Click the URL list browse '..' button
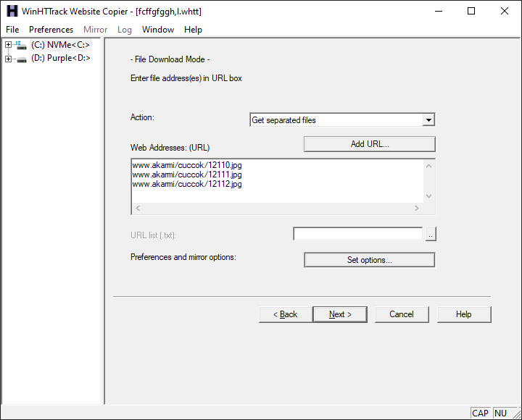This screenshot has width=522, height=420. coord(431,234)
